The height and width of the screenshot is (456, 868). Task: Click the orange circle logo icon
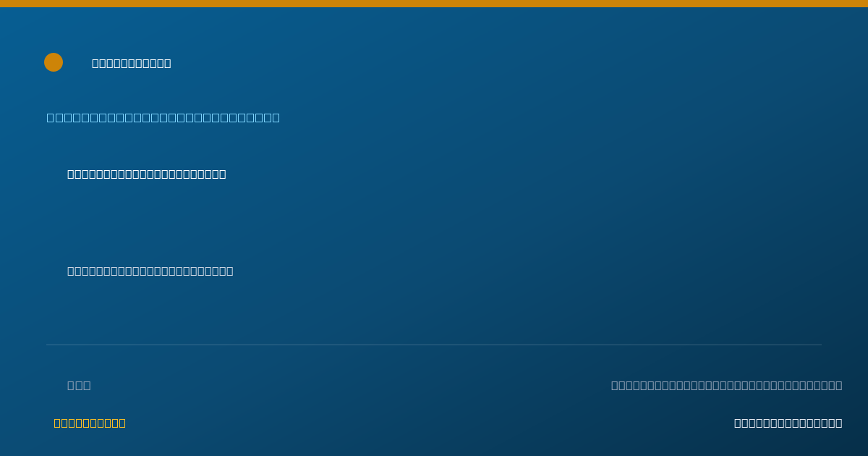tap(54, 62)
